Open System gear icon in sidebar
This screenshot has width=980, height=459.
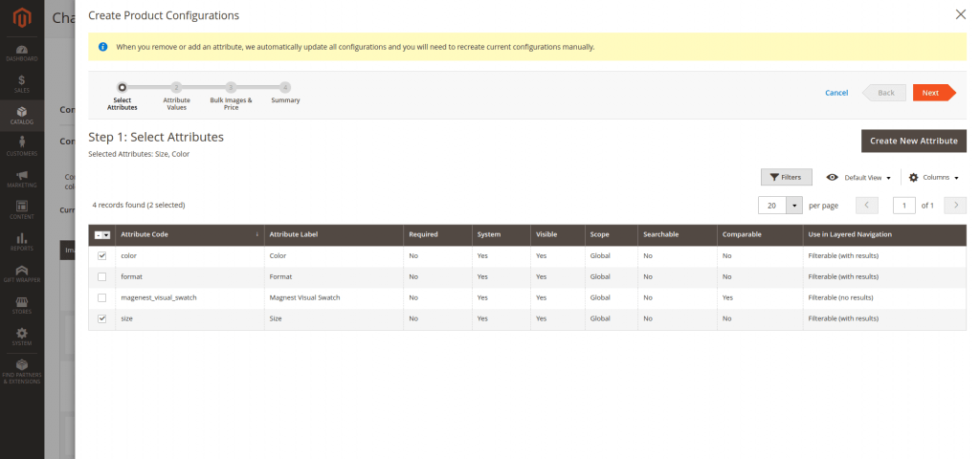click(x=21, y=337)
